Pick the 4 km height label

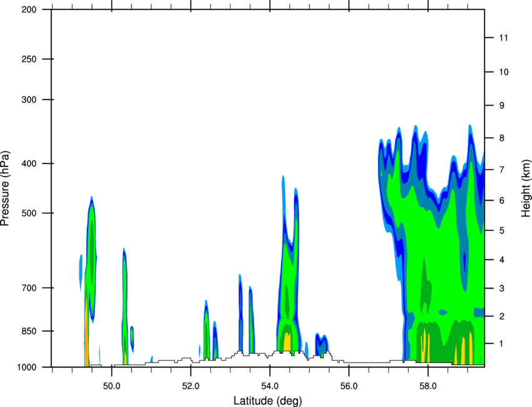coord(502,260)
